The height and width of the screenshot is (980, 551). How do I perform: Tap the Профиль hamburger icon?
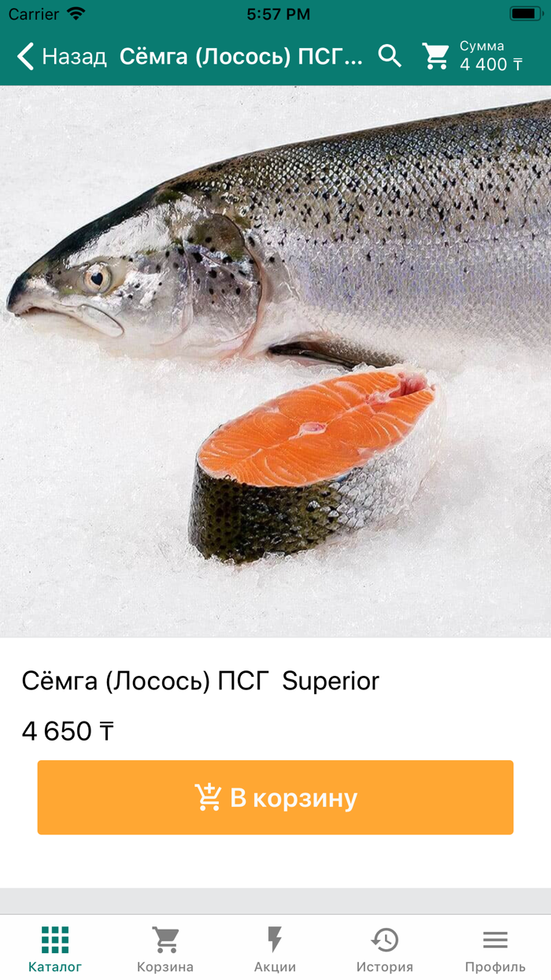[495, 940]
